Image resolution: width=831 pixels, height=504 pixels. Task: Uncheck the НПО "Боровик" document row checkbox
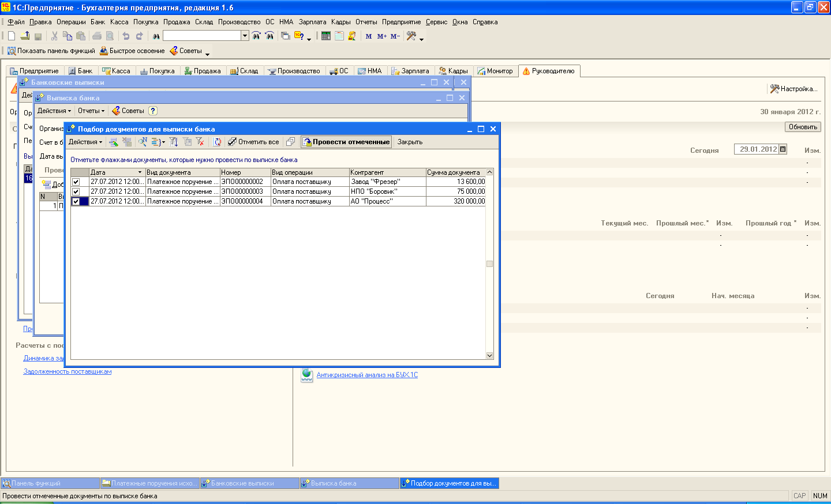pyautogui.click(x=76, y=191)
